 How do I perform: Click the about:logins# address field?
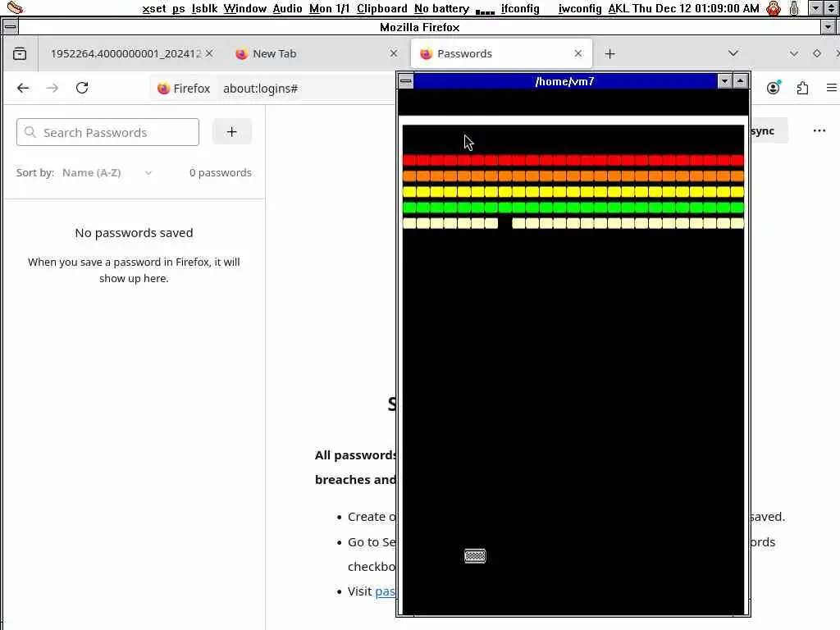[260, 89]
